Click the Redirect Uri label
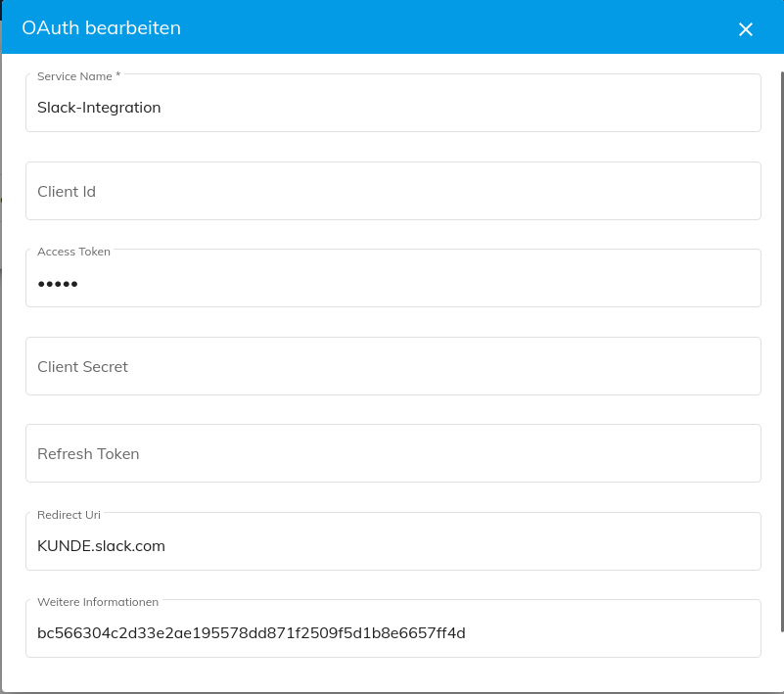The image size is (784, 694). 69,515
